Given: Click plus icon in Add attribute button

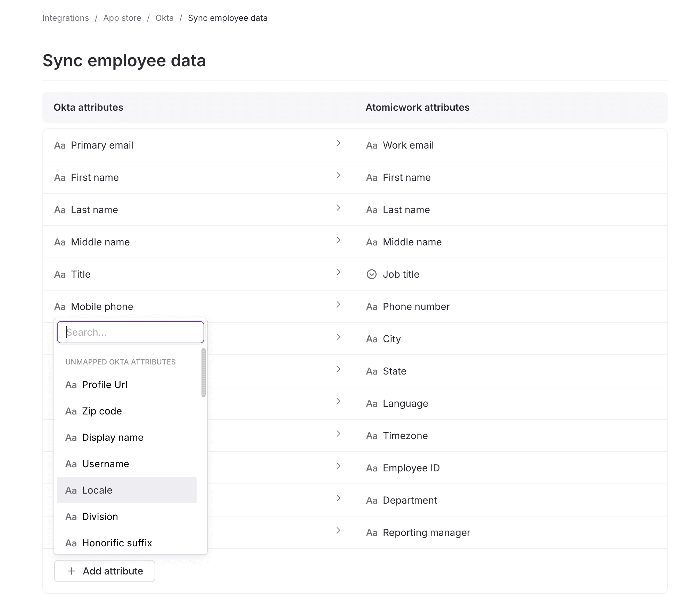Looking at the screenshot, I should coord(72,571).
